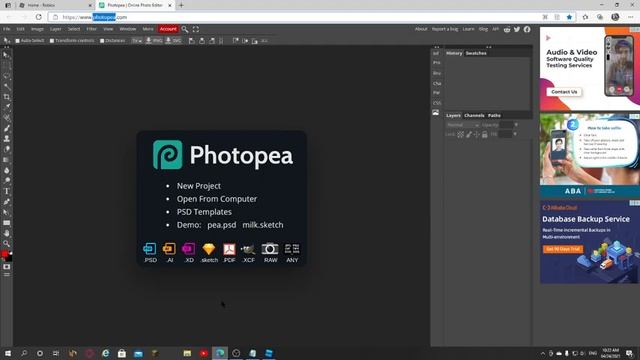Select the Spot Healing Brush tool
The image size is (640, 360).
click(x=6, y=118)
